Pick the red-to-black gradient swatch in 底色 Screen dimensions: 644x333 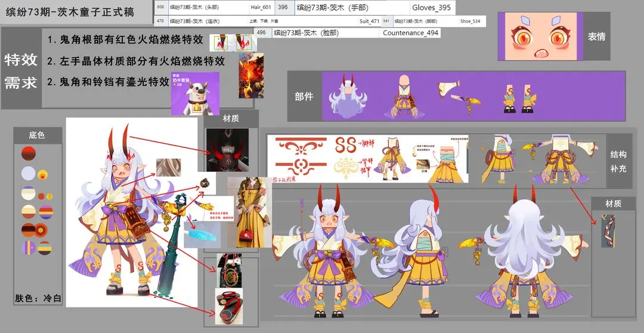pos(29,153)
